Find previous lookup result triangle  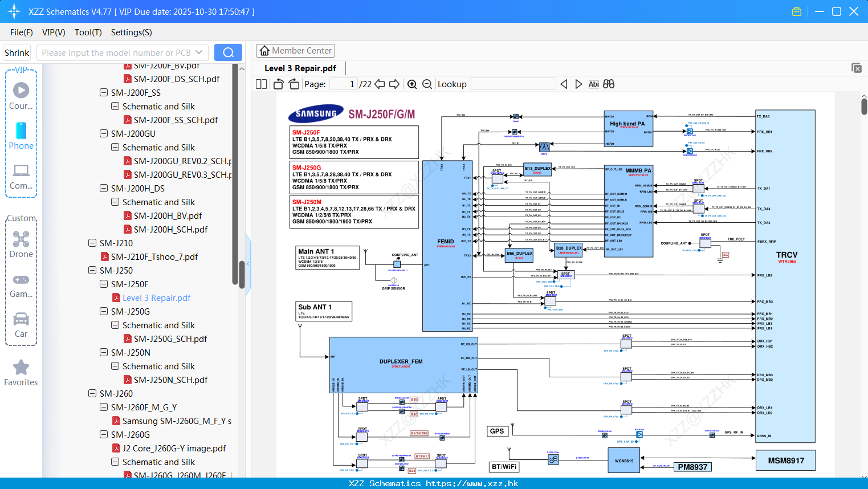(564, 84)
